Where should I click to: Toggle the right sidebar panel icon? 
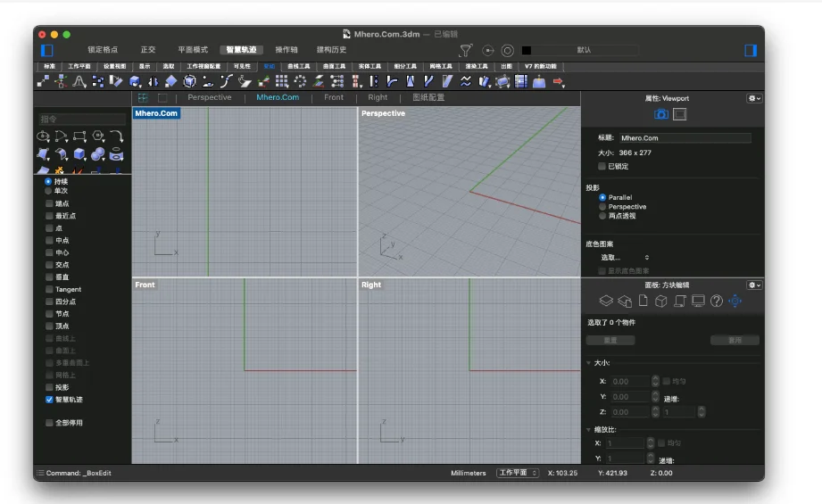click(x=751, y=50)
